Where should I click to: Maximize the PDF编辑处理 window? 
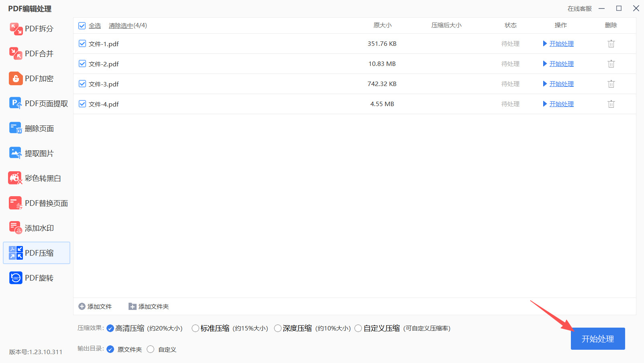[x=619, y=8]
